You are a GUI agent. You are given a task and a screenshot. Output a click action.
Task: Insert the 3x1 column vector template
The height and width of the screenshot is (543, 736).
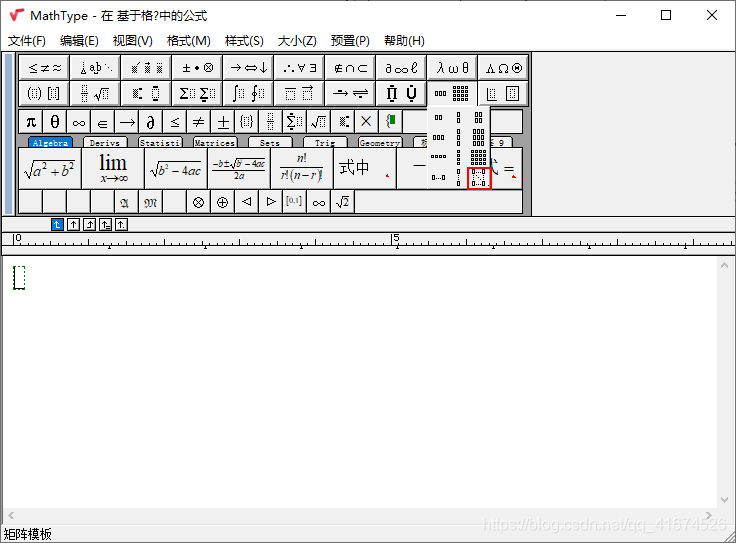tap(459, 138)
